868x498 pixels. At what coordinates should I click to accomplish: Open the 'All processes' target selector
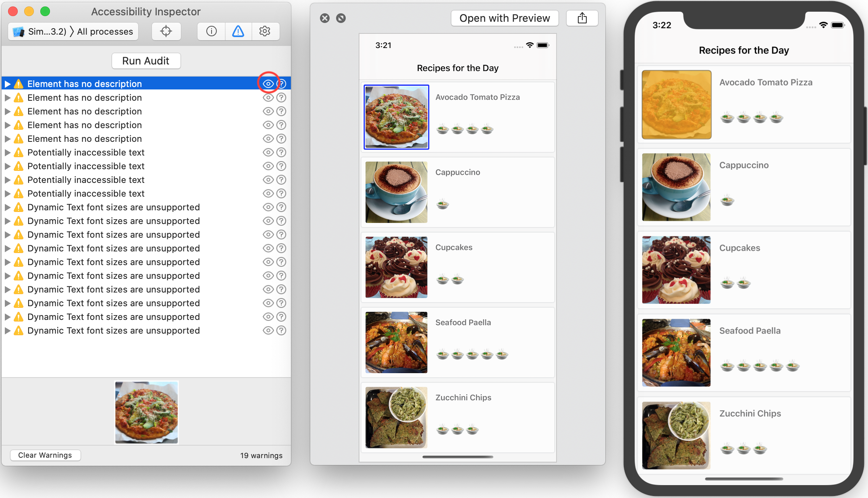click(x=73, y=31)
